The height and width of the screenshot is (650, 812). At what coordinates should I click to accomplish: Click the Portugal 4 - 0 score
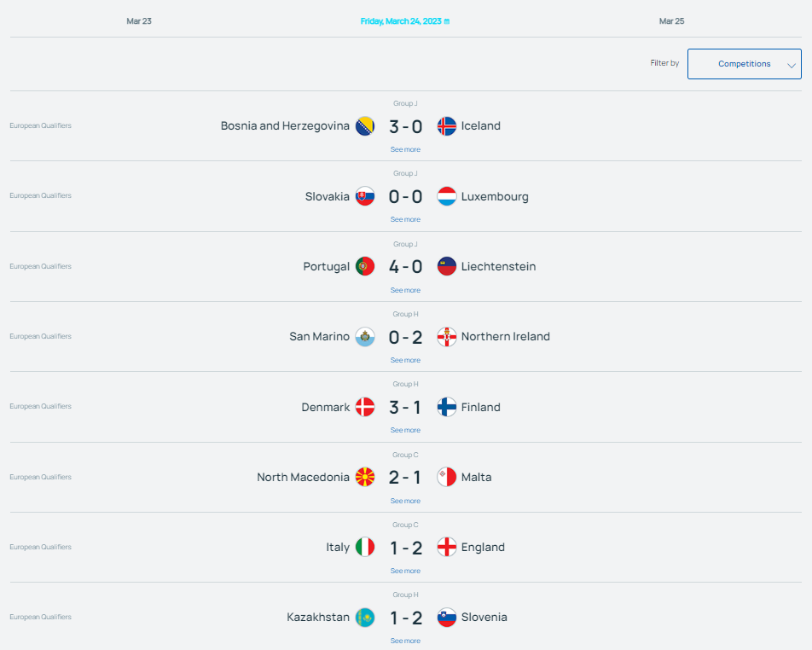coord(405,267)
